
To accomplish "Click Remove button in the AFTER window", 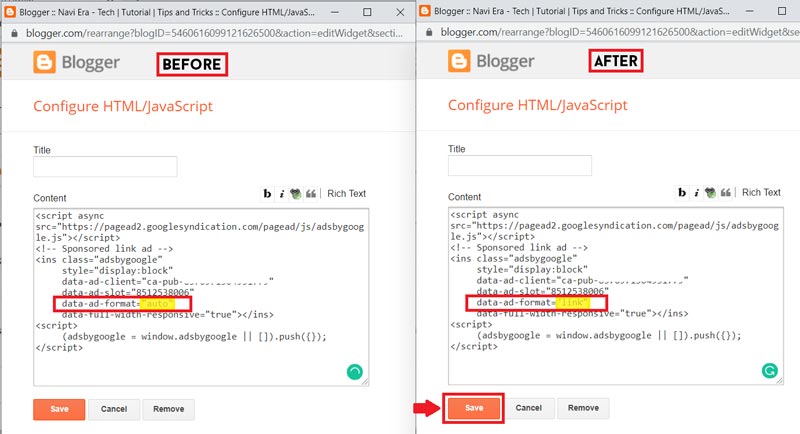I will click(583, 408).
